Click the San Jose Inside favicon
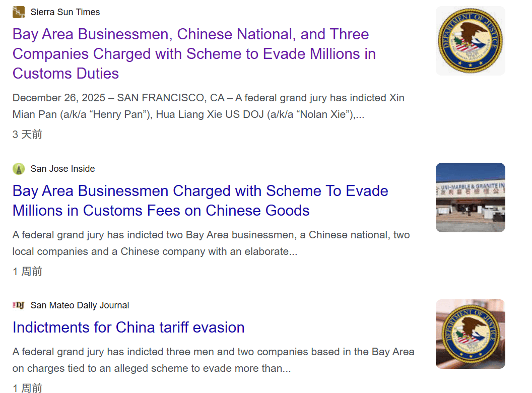This screenshot has height=393, width=532. [19, 169]
